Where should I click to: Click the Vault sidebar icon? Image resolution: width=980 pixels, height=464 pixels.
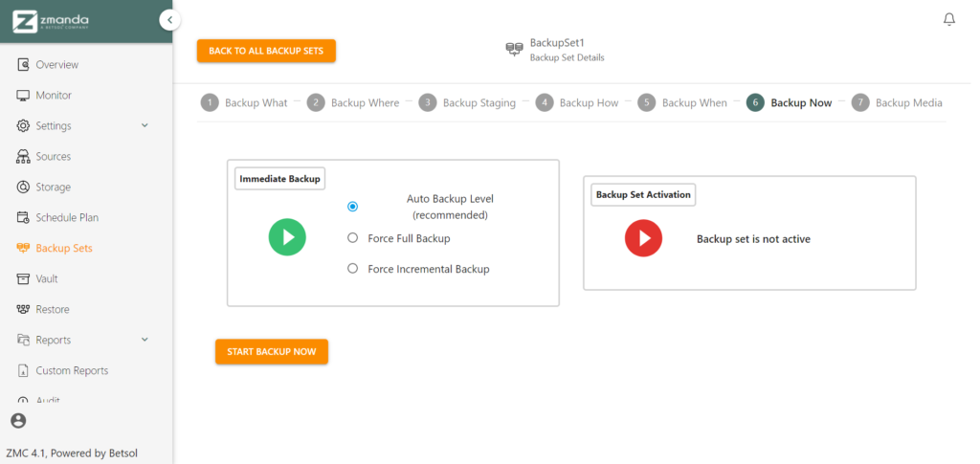tap(23, 279)
